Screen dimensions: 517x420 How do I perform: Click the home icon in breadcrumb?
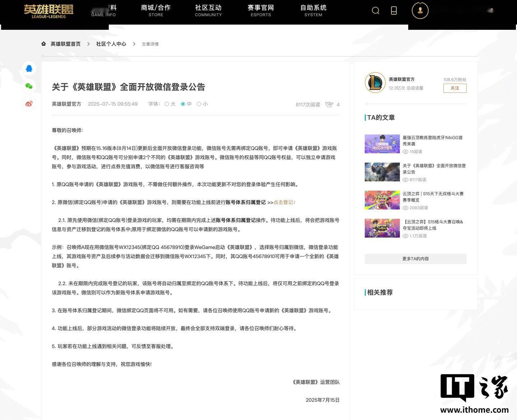43,44
